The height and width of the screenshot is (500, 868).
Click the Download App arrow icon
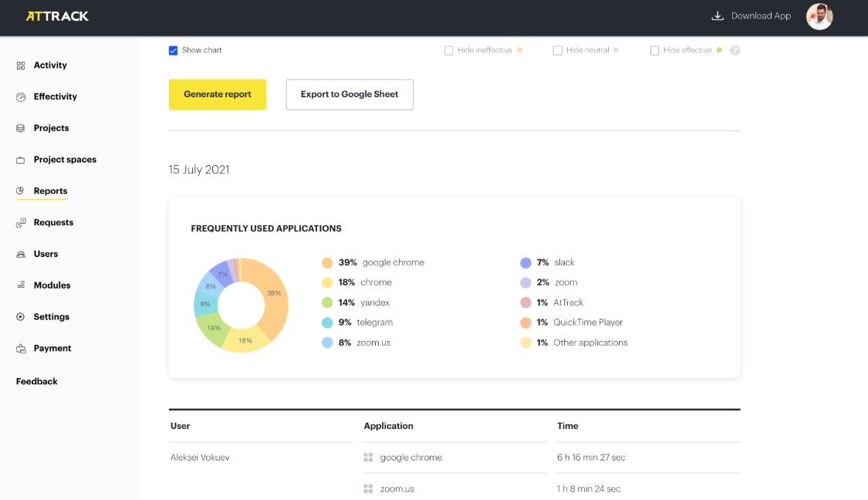tap(718, 16)
